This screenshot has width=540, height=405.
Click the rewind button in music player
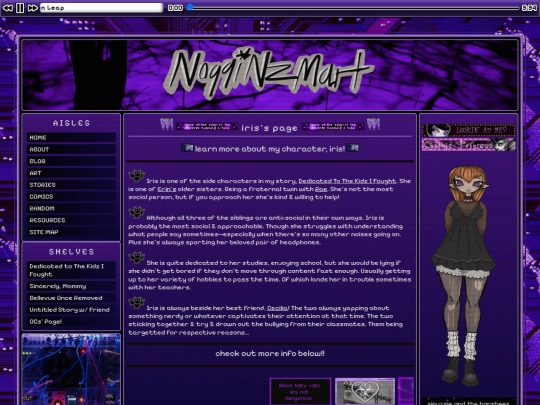(x=8, y=8)
